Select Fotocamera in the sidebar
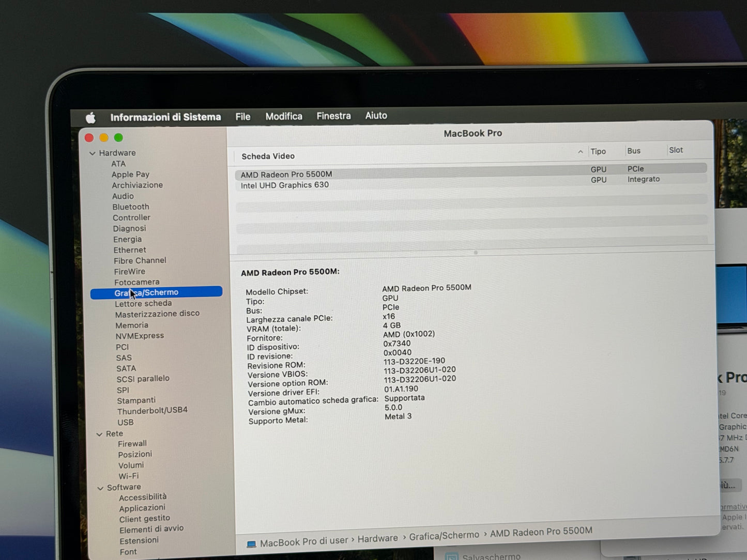Image resolution: width=747 pixels, height=560 pixels. (136, 282)
